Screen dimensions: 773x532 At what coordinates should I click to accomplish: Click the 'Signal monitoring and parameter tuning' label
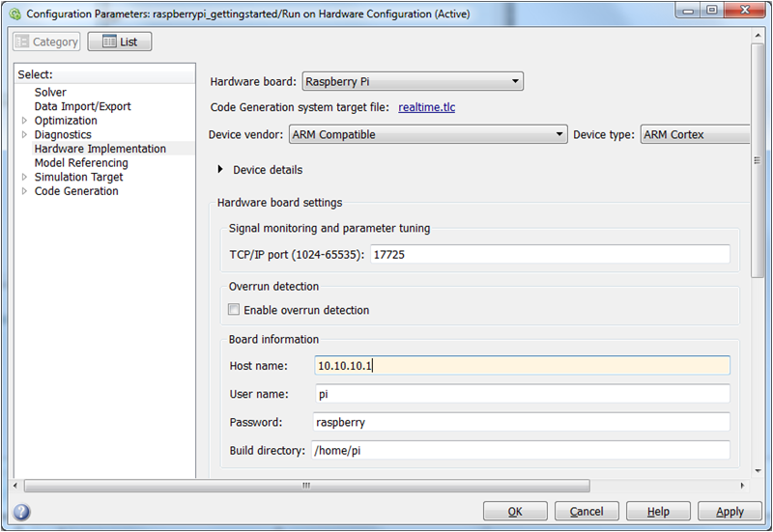329,228
